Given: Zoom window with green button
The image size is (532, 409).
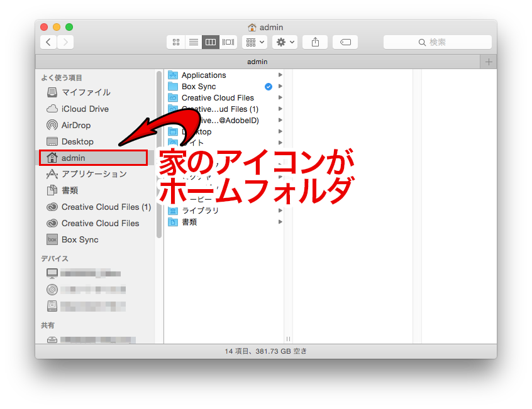Looking at the screenshot, I should pyautogui.click(x=69, y=27).
